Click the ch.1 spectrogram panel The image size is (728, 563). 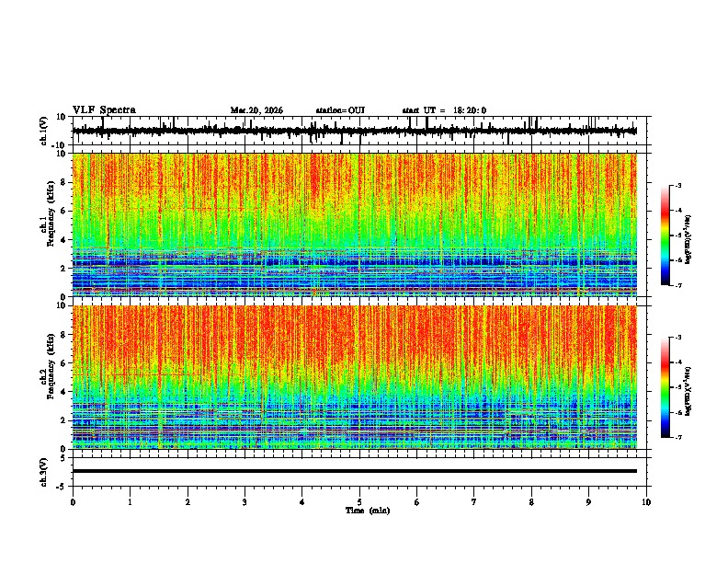pyautogui.click(x=354, y=224)
